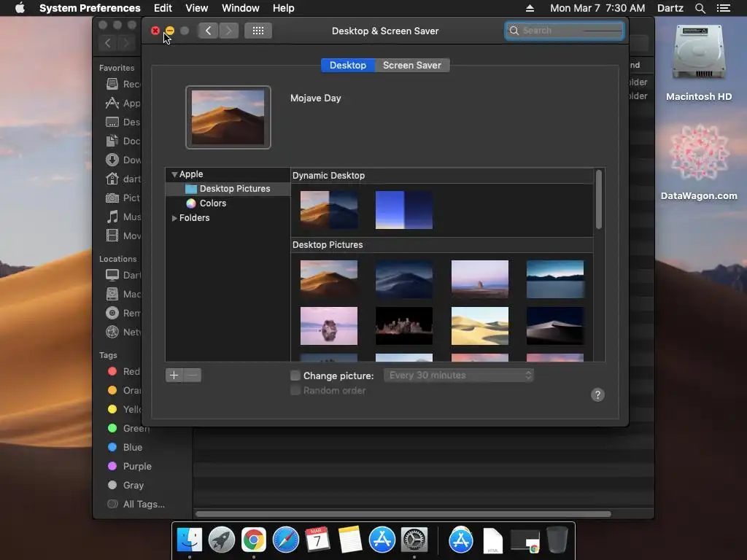Choose the pink lake rock wallpaper thumbnail
The height and width of the screenshot is (560, 747).
coord(329,326)
